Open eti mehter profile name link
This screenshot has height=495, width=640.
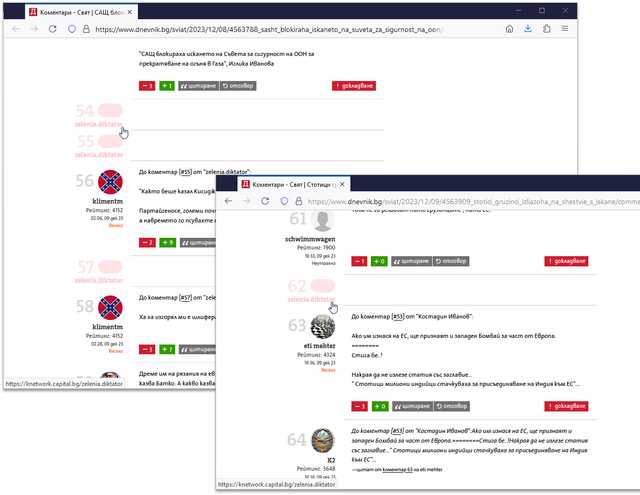pyautogui.click(x=320, y=346)
